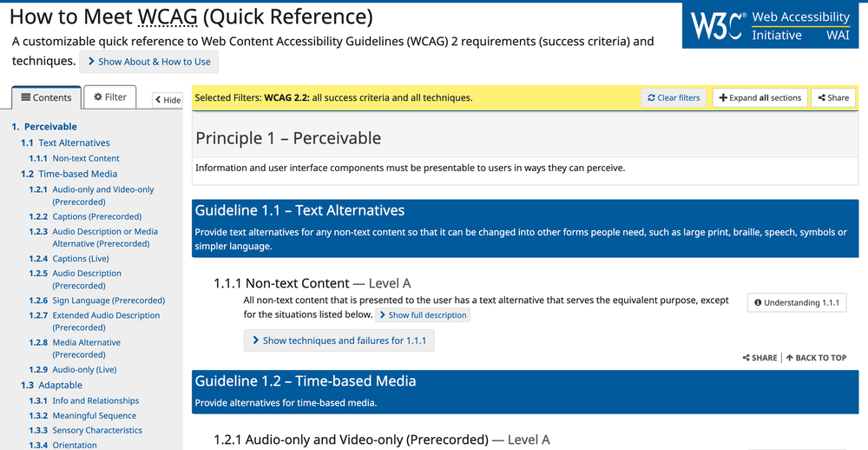868x450 pixels.
Task: Hide the sidebar with Hide button
Action: pyautogui.click(x=168, y=100)
